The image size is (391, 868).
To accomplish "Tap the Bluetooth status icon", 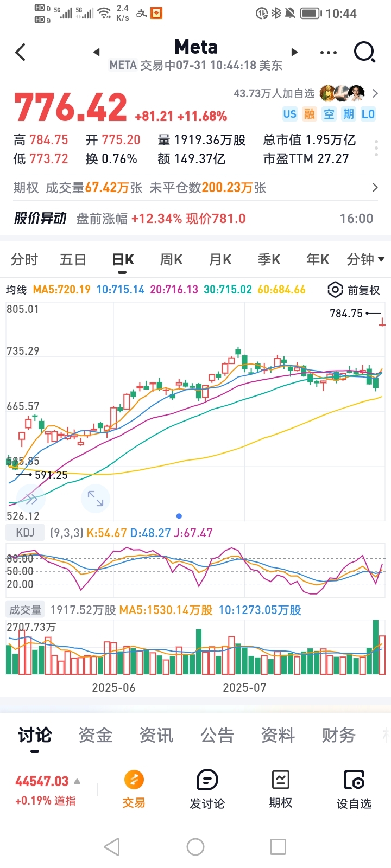I will [276, 13].
